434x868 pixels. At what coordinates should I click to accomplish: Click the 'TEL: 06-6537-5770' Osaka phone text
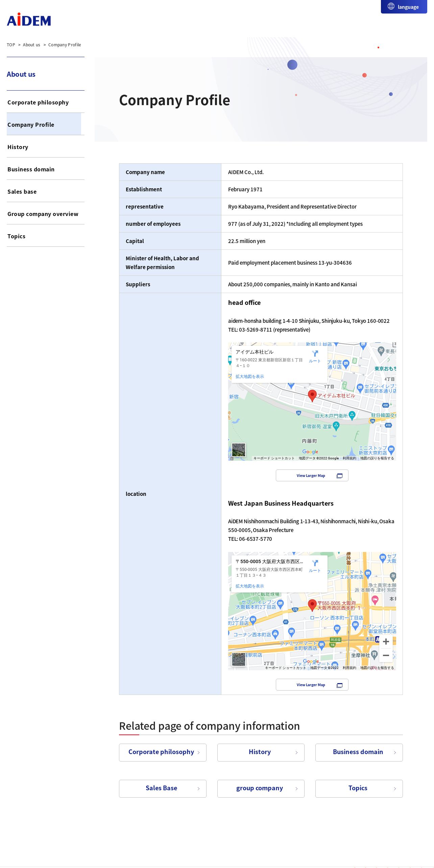click(250, 539)
